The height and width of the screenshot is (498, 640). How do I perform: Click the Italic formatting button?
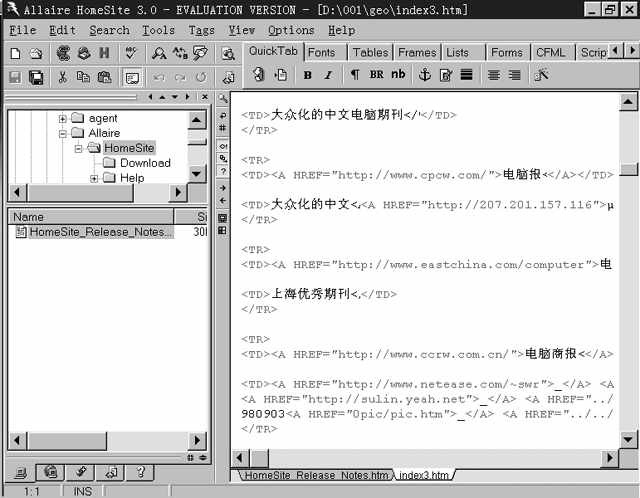[x=327, y=75]
